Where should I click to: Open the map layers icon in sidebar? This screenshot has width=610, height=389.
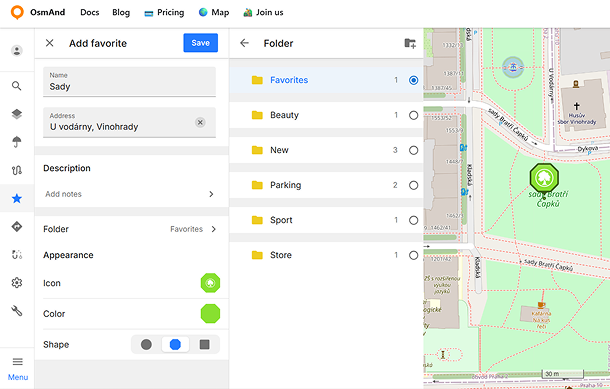[x=17, y=114]
